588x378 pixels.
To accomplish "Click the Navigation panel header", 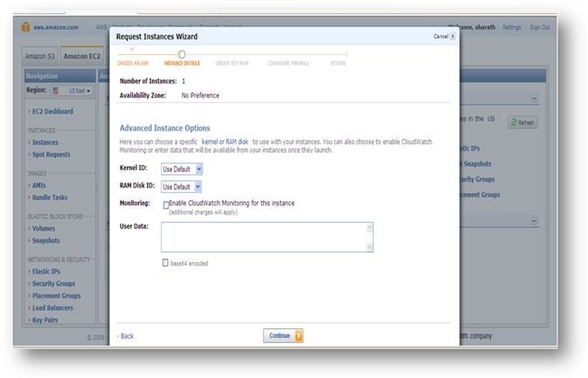I will [60, 76].
